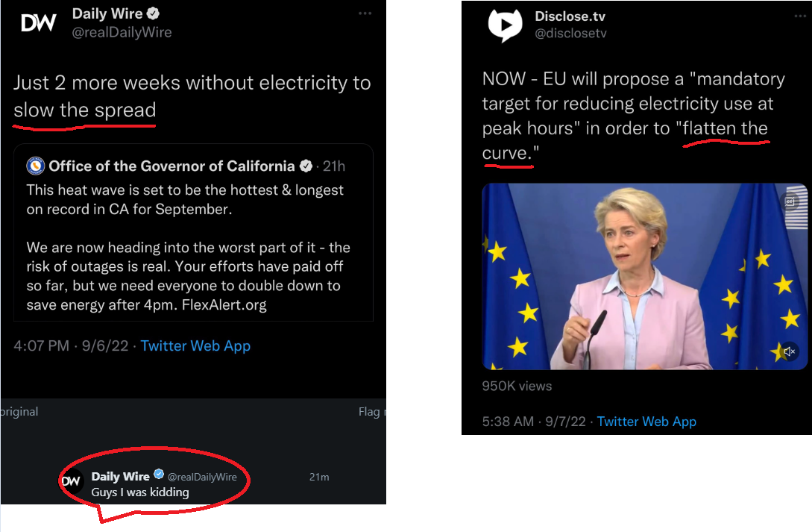The width and height of the screenshot is (812, 532).
Task: Click Daily Wire's verified badge in header
Action: [x=154, y=13]
